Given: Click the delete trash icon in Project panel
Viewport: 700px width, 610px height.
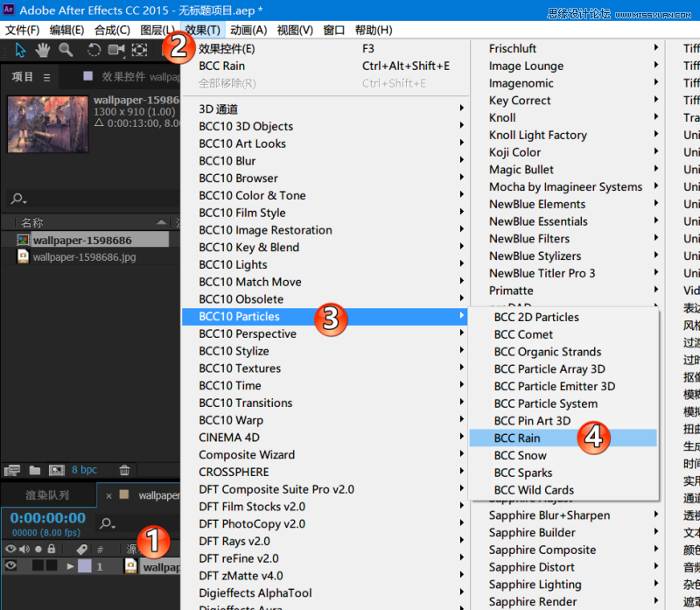Looking at the screenshot, I should coord(124,470).
